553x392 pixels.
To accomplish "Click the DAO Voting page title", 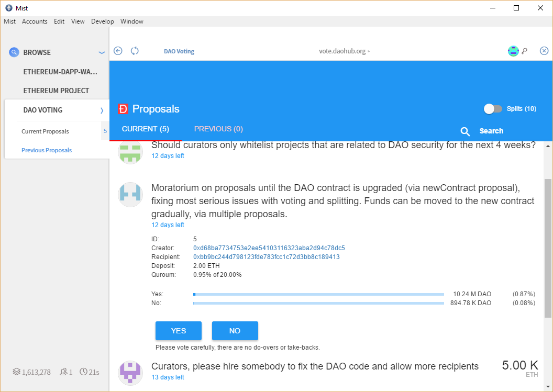I will 179,51.
